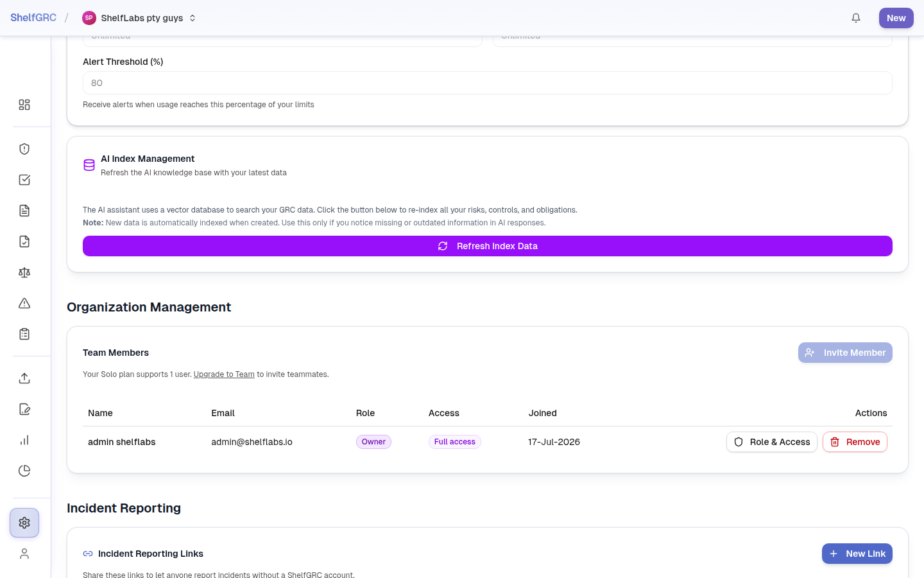Open the document text icon in sidebar

click(24, 211)
